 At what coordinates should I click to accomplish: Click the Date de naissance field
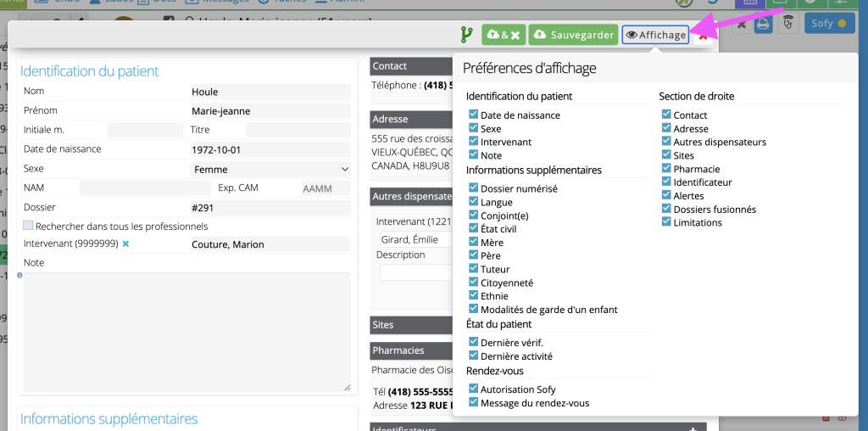click(270, 149)
